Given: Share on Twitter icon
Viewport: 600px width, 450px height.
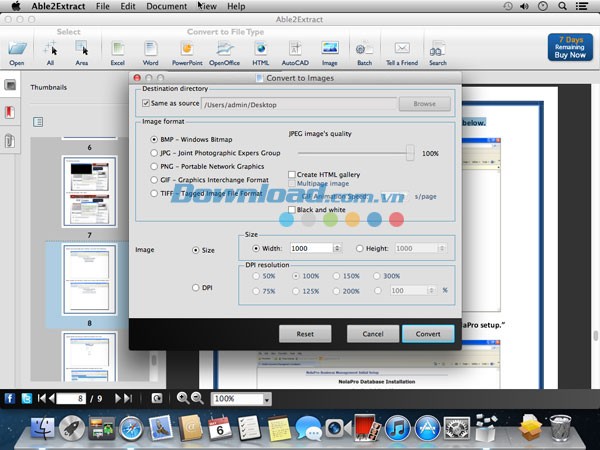Looking at the screenshot, I should (x=26, y=399).
